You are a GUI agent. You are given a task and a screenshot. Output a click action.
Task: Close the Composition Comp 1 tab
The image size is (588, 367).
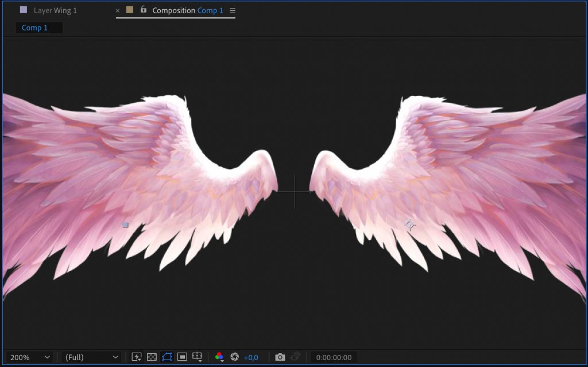click(x=118, y=10)
